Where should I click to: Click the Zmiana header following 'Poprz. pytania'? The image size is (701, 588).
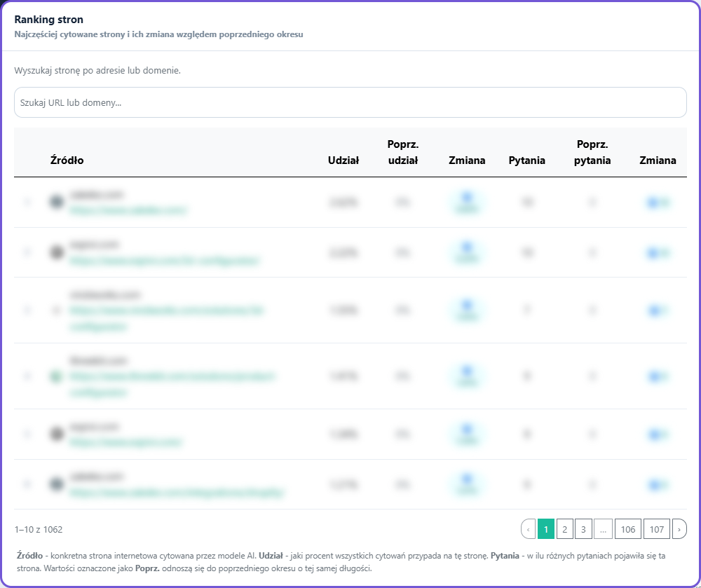658,160
